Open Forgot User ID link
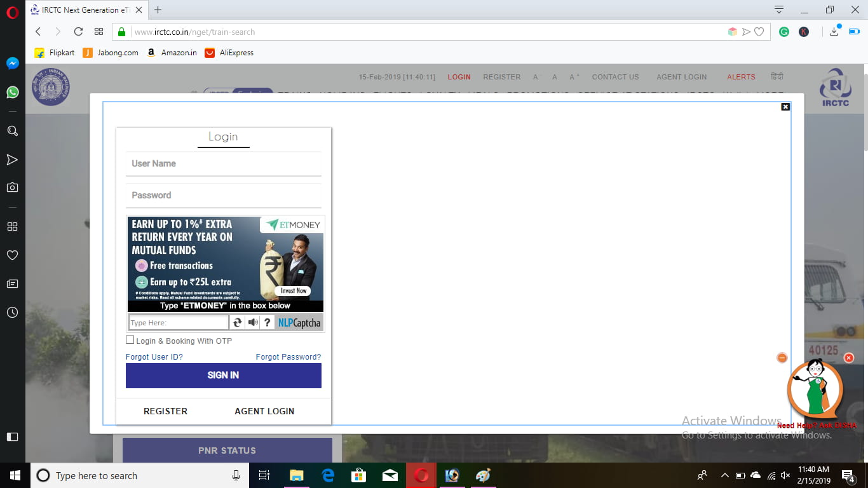This screenshot has width=868, height=488. point(154,357)
